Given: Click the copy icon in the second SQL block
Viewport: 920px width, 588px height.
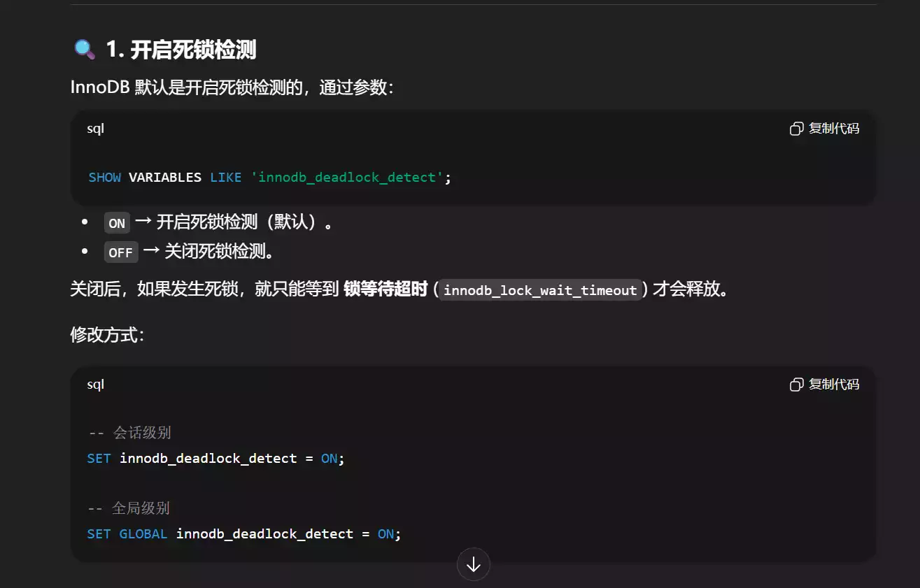Looking at the screenshot, I should click(796, 385).
